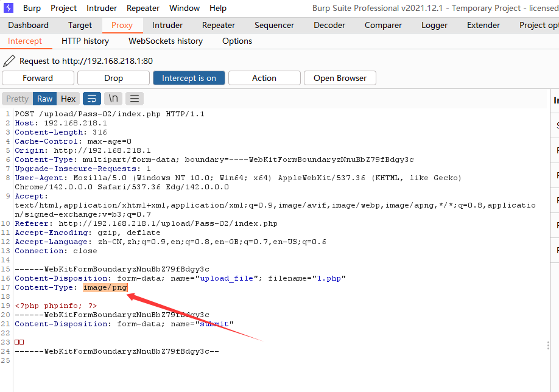Click the Cache-Control: max-age=0 header

[73, 141]
